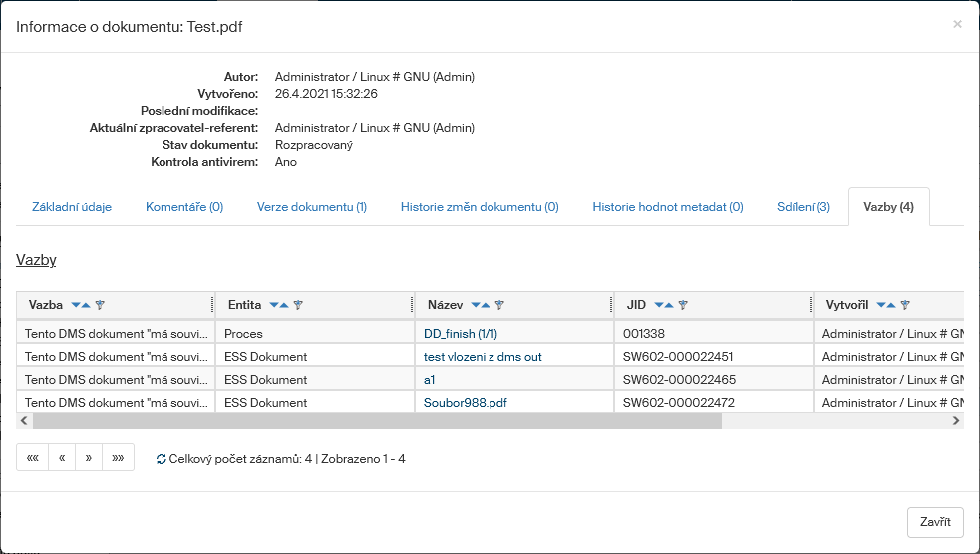The width and height of the screenshot is (980, 554).
Task: Open the Verze dokumentu (1) tab
Action: tap(312, 207)
